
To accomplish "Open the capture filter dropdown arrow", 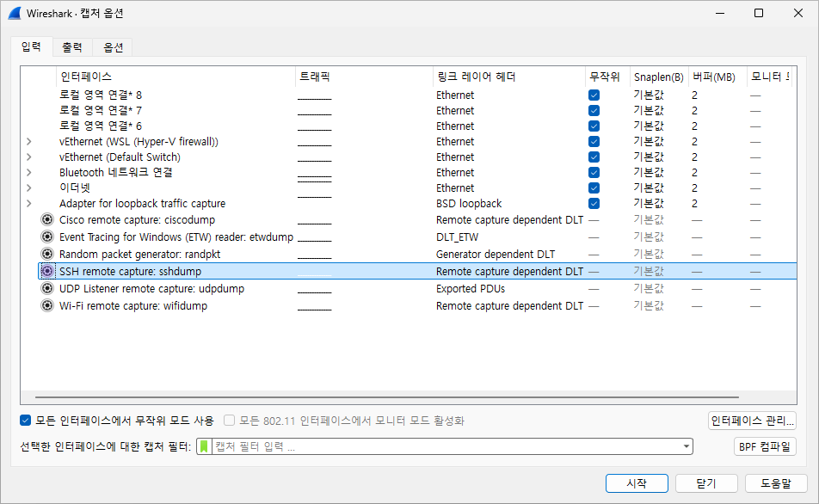I will coord(687,446).
